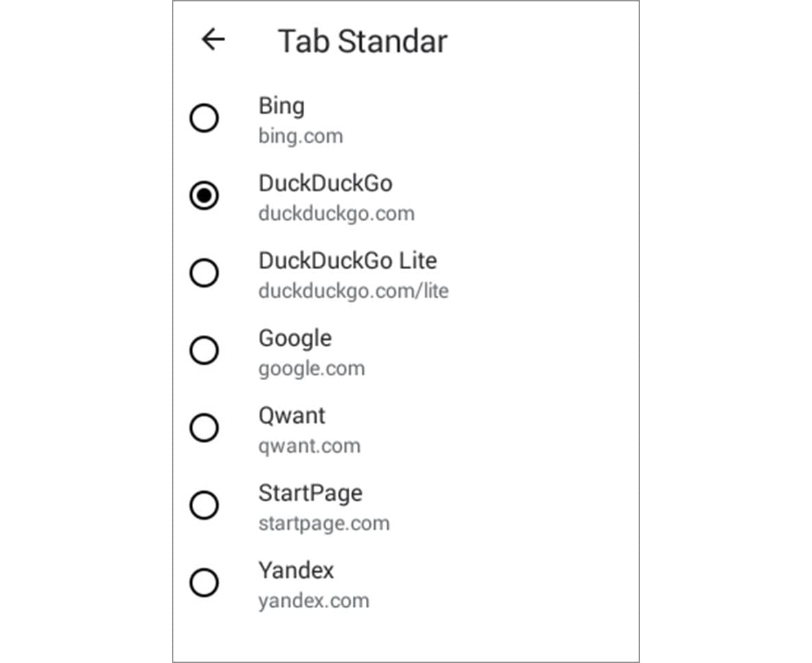Viewport: 812px width, 663px height.
Task: Click the Qwant option name
Action: (x=292, y=416)
